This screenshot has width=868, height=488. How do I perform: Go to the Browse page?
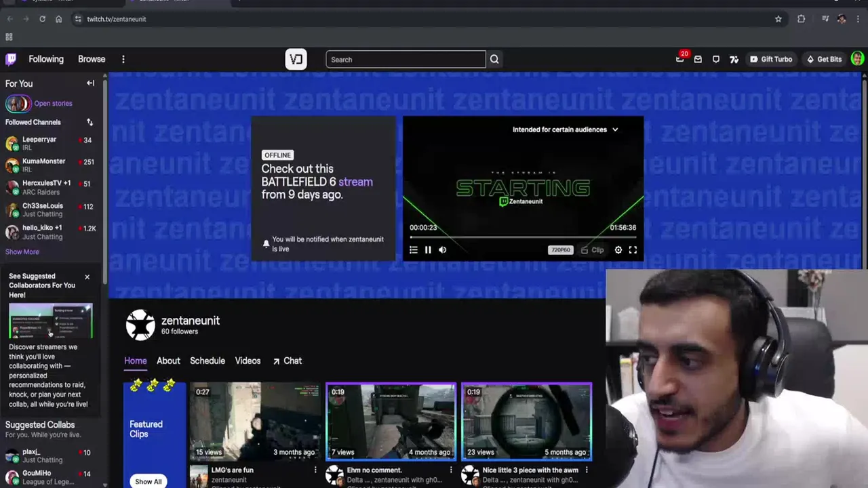(92, 59)
